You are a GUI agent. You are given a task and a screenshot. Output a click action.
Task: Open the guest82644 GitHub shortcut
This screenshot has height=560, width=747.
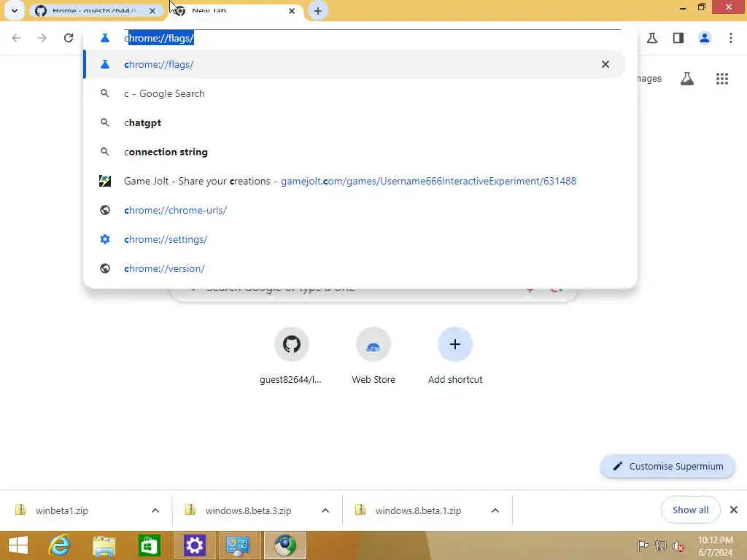tap(291, 356)
